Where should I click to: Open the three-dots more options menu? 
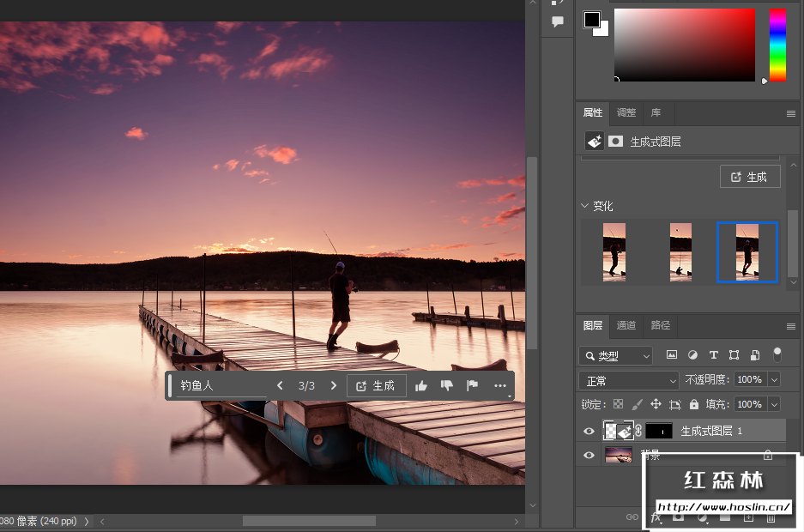[500, 386]
